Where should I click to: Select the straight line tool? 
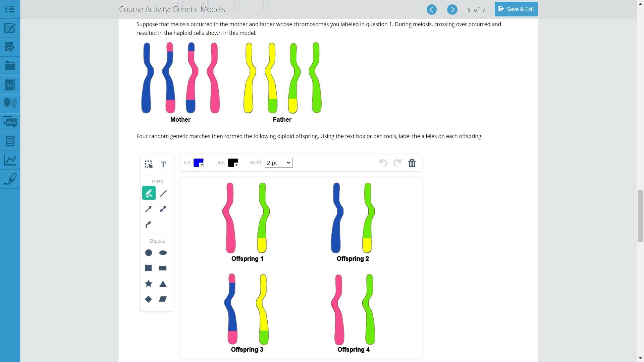(163, 193)
